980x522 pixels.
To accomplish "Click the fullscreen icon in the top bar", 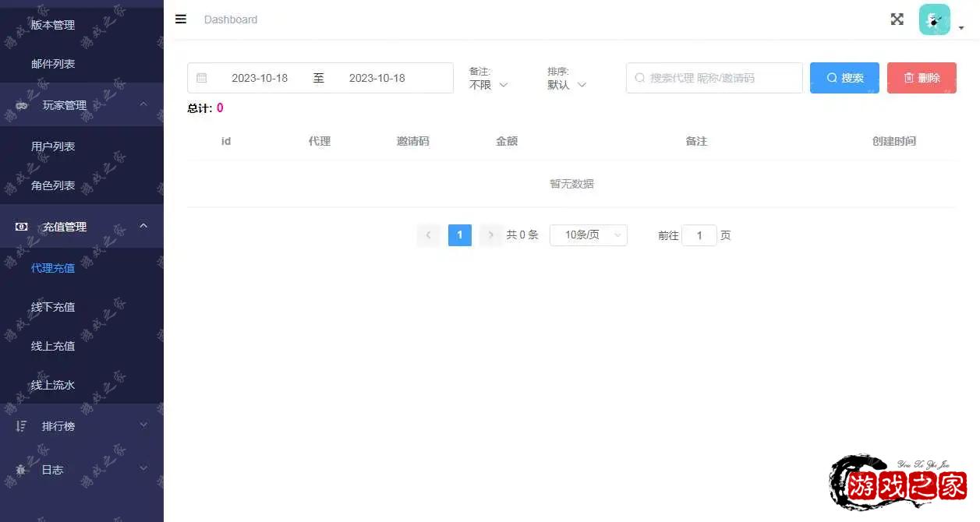I will point(897,19).
